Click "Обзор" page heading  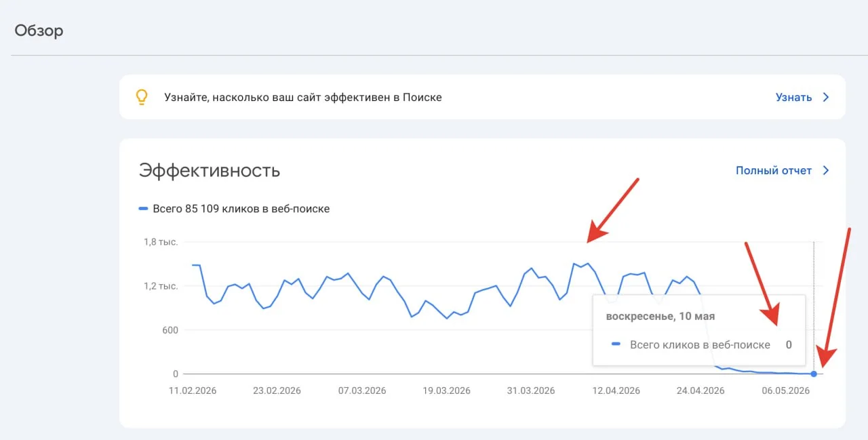click(39, 31)
